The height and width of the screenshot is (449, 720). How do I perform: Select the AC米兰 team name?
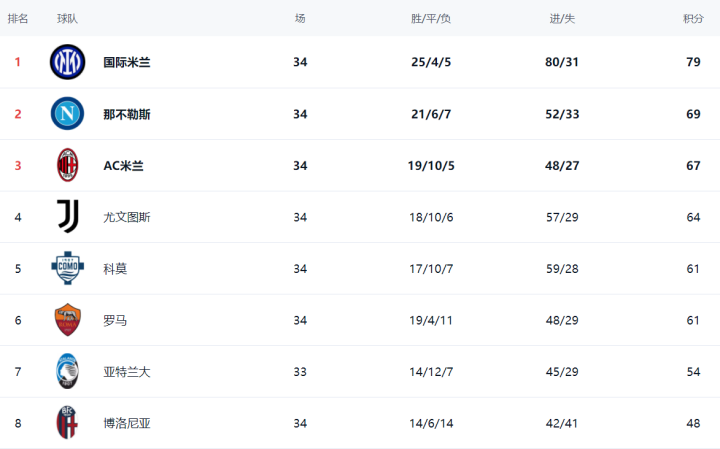[124, 166]
